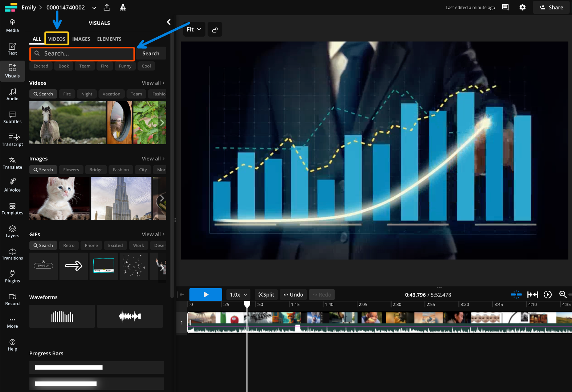The width and height of the screenshot is (572, 392).
Task: Open the Subtitles panel
Action: click(12, 117)
